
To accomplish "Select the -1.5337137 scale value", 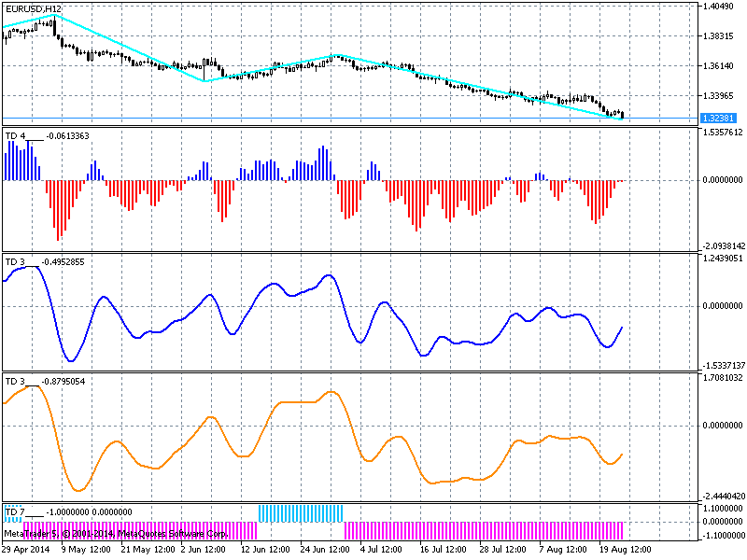I will 723,365.
